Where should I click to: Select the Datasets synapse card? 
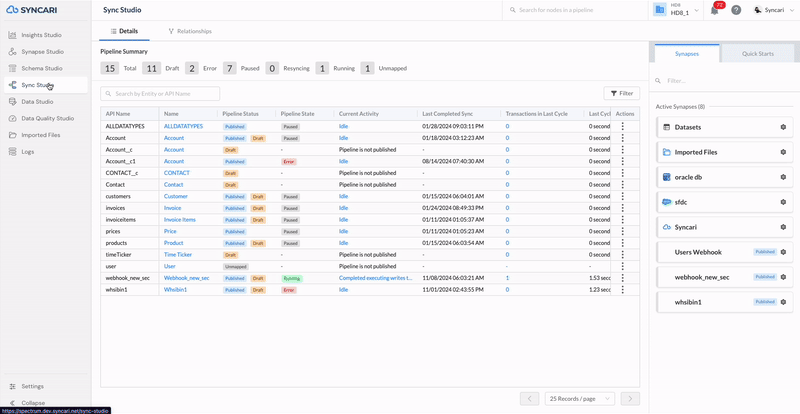point(724,127)
